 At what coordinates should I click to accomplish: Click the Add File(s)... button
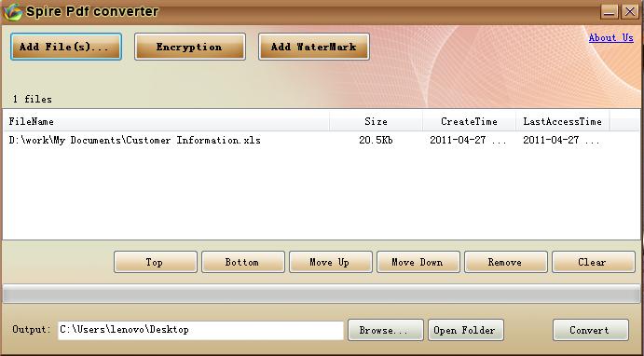66,47
